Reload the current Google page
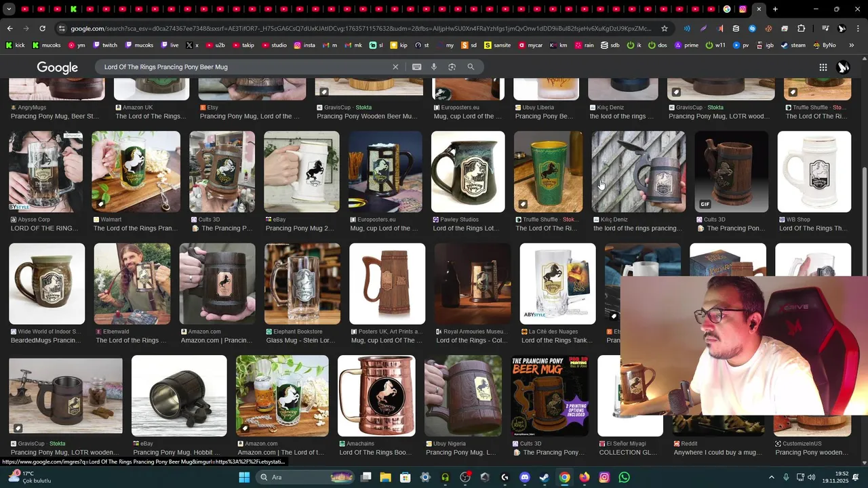Image resolution: width=868 pixels, height=488 pixels. point(42,28)
